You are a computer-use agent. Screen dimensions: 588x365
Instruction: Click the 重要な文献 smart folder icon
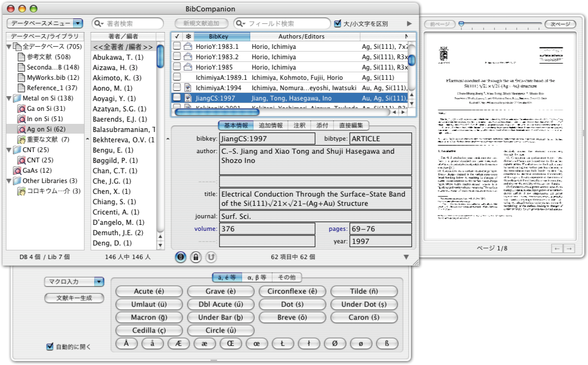pos(22,140)
